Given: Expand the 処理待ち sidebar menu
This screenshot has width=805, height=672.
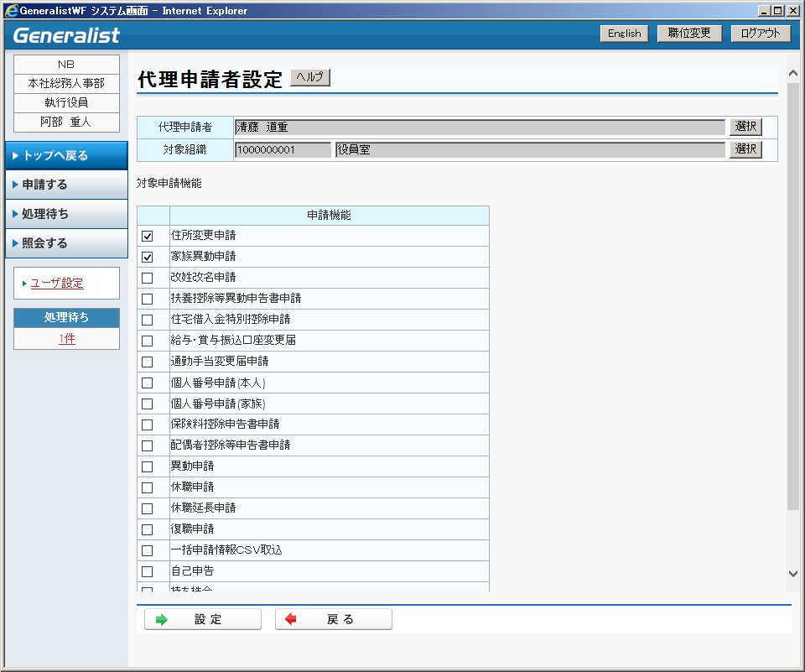Looking at the screenshot, I should point(66,214).
